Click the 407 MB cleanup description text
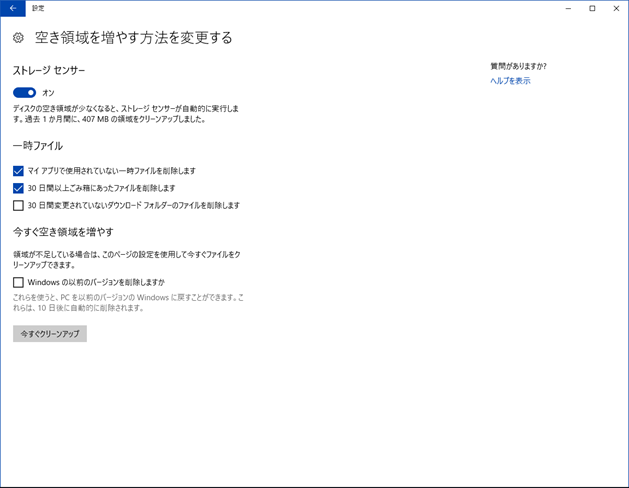 pyautogui.click(x=126, y=114)
